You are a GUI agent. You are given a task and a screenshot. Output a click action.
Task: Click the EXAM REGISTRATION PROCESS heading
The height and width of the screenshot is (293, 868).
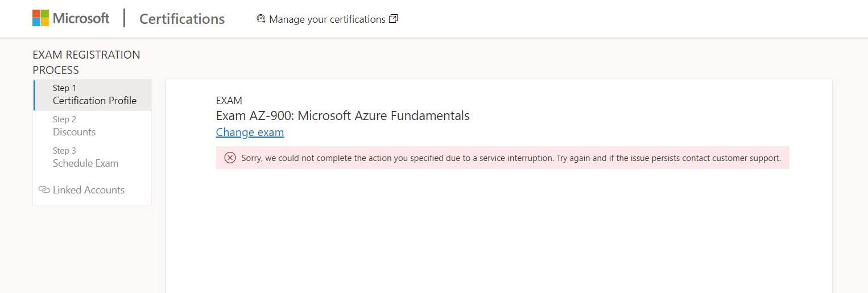pyautogui.click(x=86, y=63)
